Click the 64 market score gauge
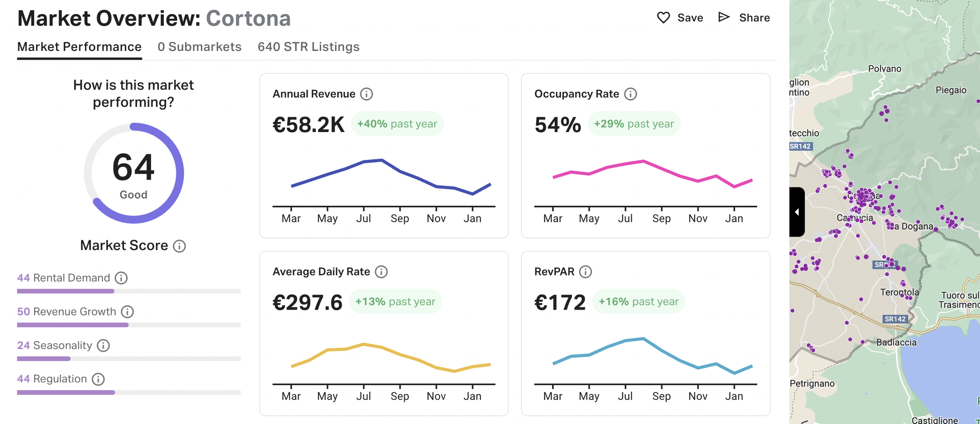 click(134, 173)
